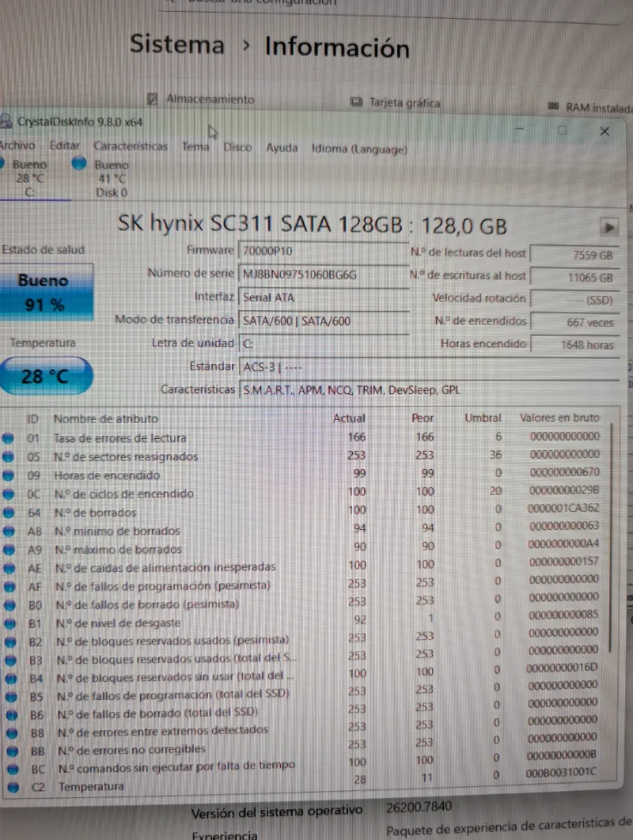The width and height of the screenshot is (633, 840).
Task: Click status dot for attribute B0 fallos de borrado
Action: click(9, 605)
